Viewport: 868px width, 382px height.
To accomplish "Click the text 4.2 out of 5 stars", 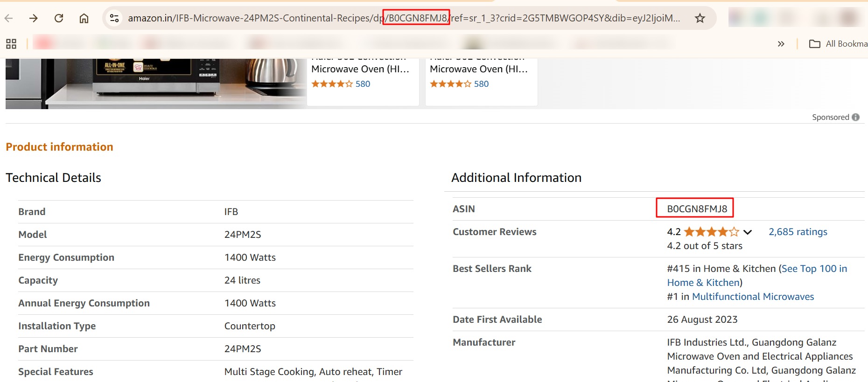I will point(705,246).
